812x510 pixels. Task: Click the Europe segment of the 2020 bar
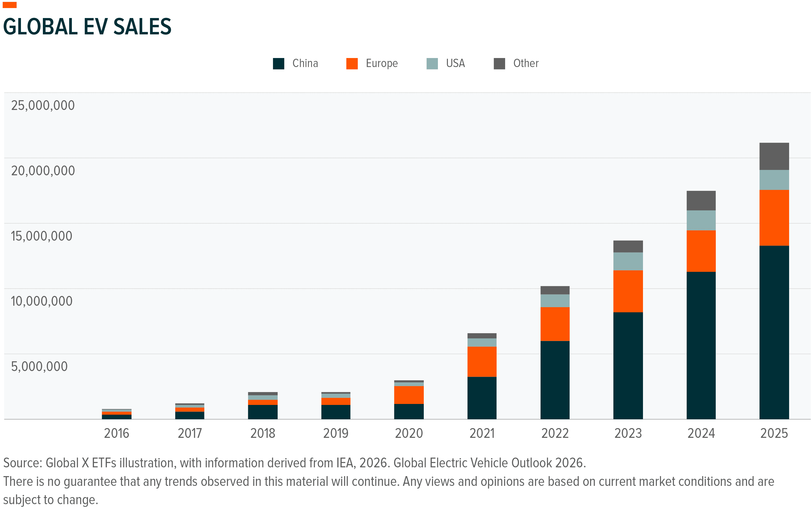click(x=409, y=395)
